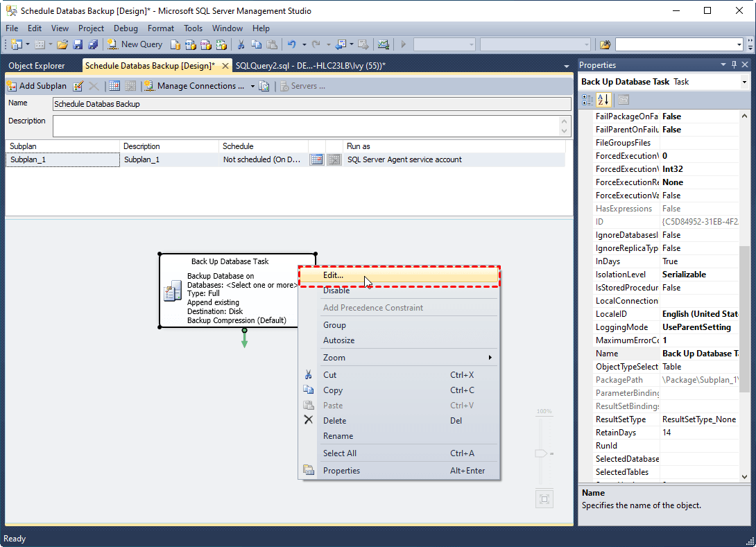Click the Save icon in the main toolbar
Screen dimensions: 756x547
pos(78,44)
